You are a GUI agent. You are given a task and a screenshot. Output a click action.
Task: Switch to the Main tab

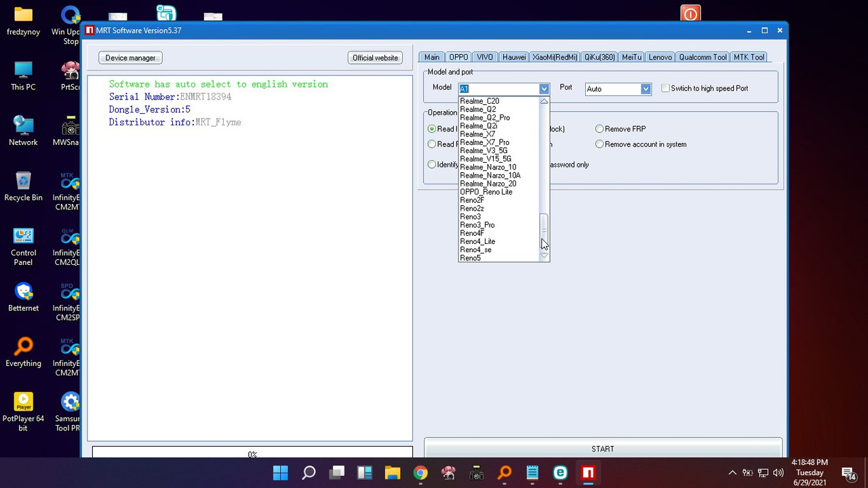point(432,58)
